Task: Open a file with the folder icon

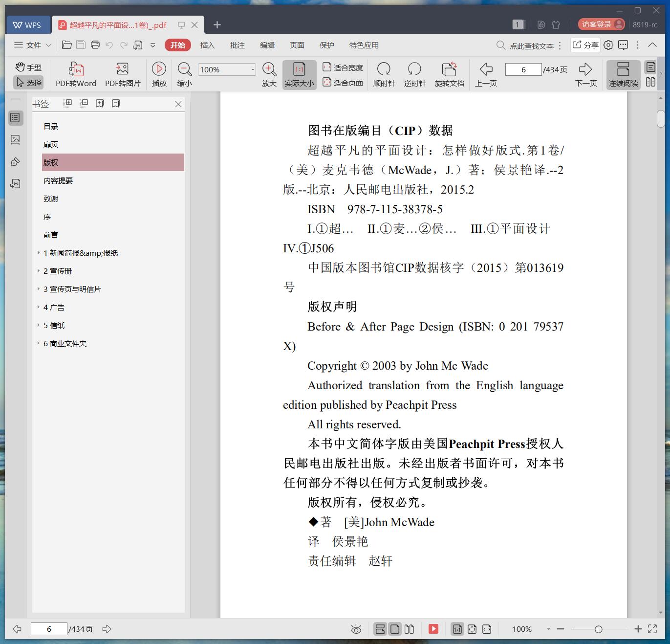Action: [67, 45]
